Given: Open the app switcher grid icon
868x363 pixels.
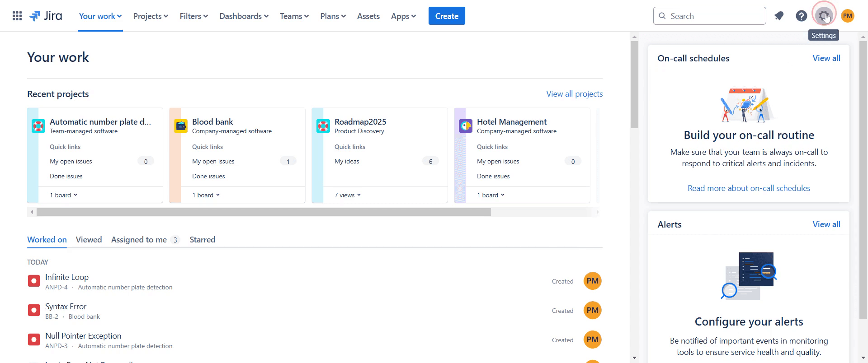Looking at the screenshot, I should pos(17,16).
